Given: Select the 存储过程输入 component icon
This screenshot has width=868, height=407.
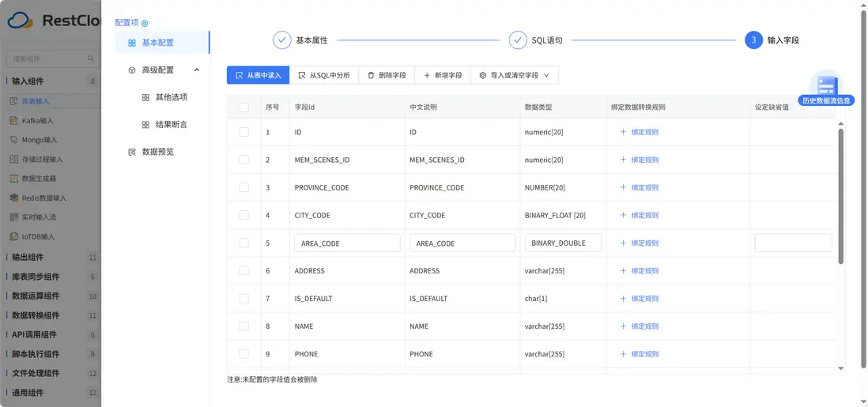Looking at the screenshot, I should (x=15, y=159).
